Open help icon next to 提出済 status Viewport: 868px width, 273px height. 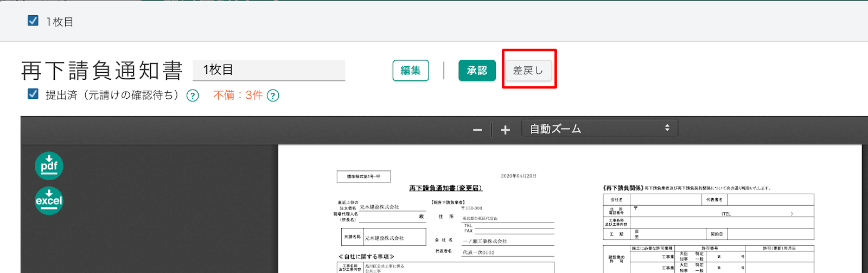tap(193, 96)
